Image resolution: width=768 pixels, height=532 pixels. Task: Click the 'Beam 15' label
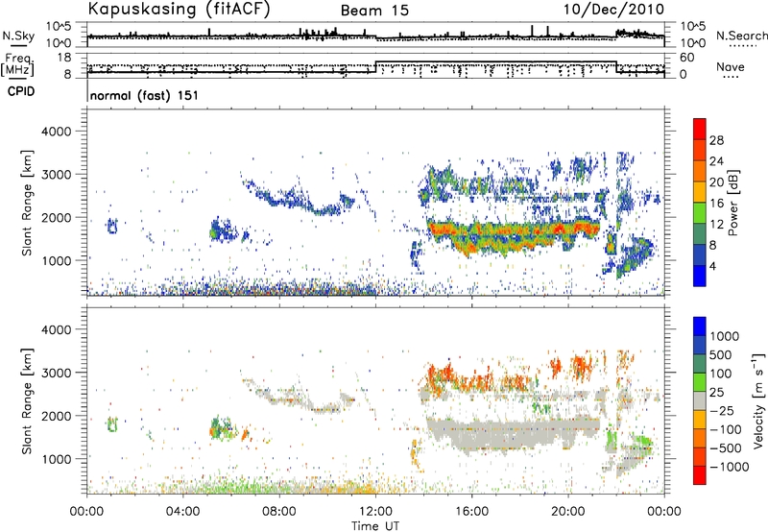(374, 11)
